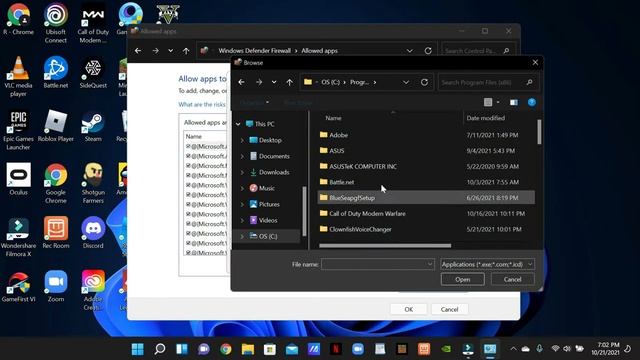Select Call of Duty Modern Warfare desktop icon
640x360 pixels.
click(93, 23)
